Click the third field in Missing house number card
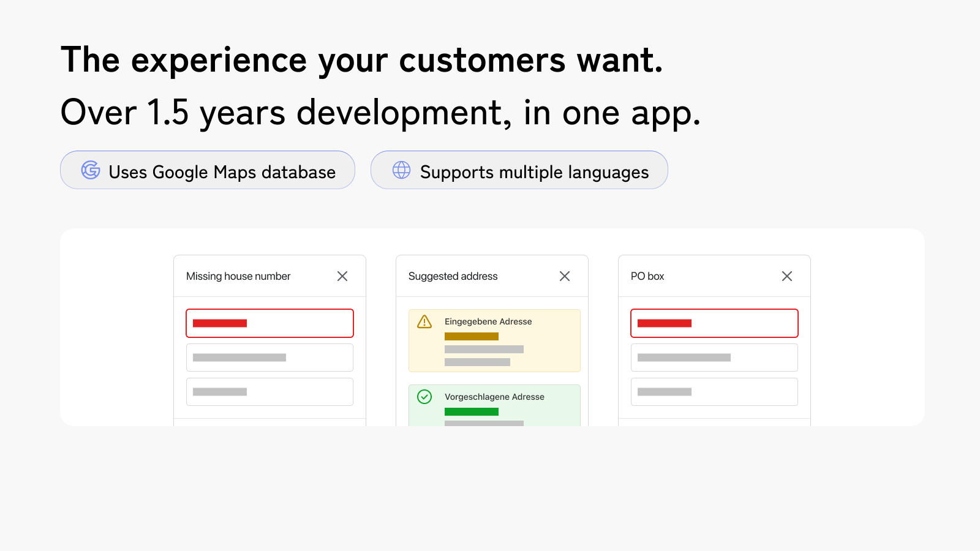 (269, 392)
